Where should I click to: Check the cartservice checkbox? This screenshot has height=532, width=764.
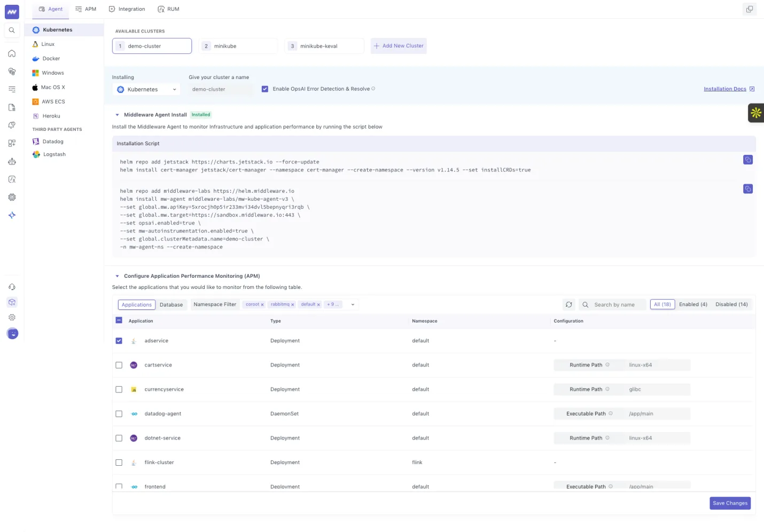click(119, 365)
